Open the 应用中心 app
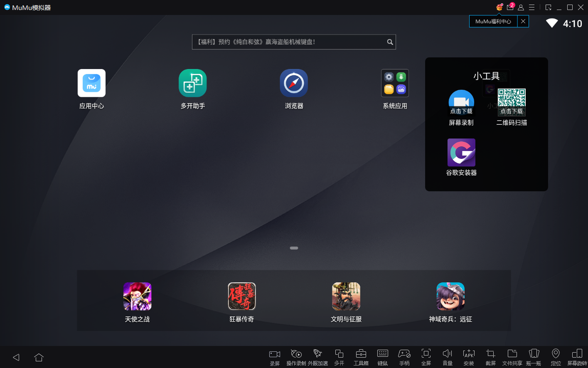 click(x=91, y=83)
